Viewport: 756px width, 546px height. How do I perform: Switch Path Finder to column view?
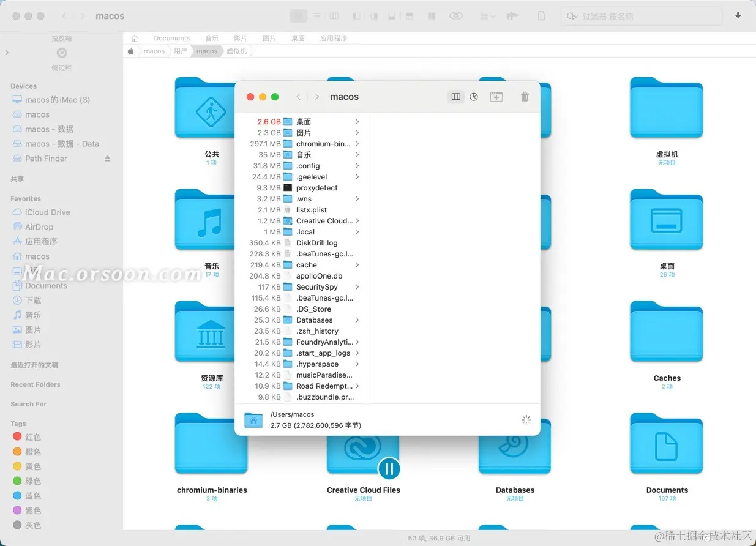click(x=334, y=16)
